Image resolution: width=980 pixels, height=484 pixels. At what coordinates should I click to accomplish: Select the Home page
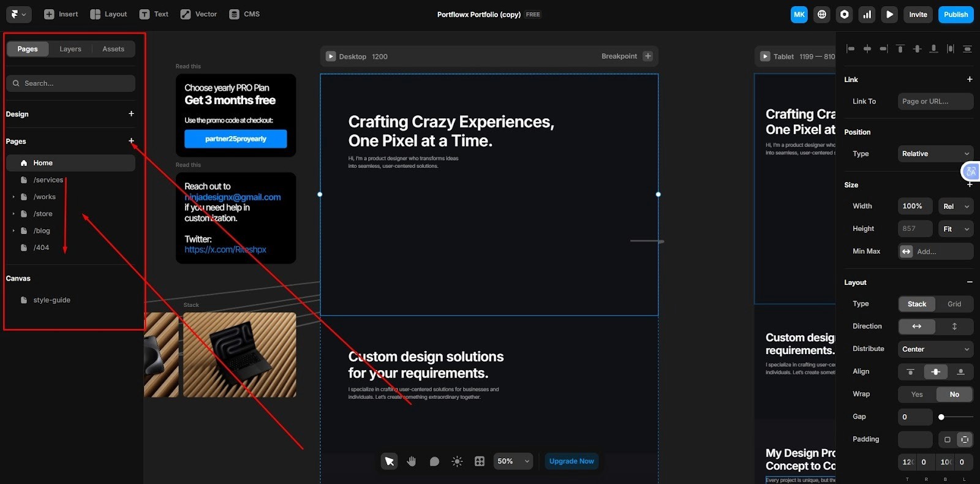pyautogui.click(x=71, y=163)
